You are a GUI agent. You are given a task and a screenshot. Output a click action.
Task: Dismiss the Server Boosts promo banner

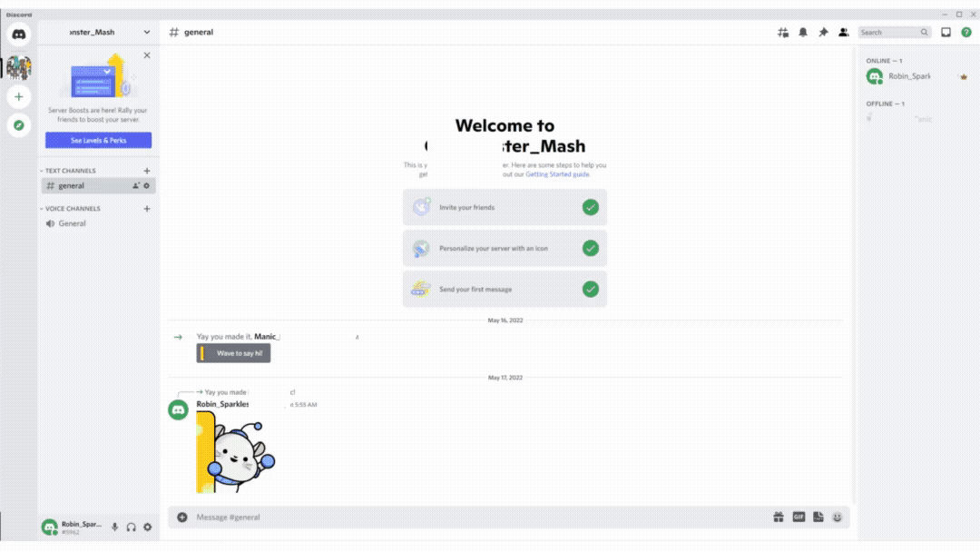coord(147,55)
